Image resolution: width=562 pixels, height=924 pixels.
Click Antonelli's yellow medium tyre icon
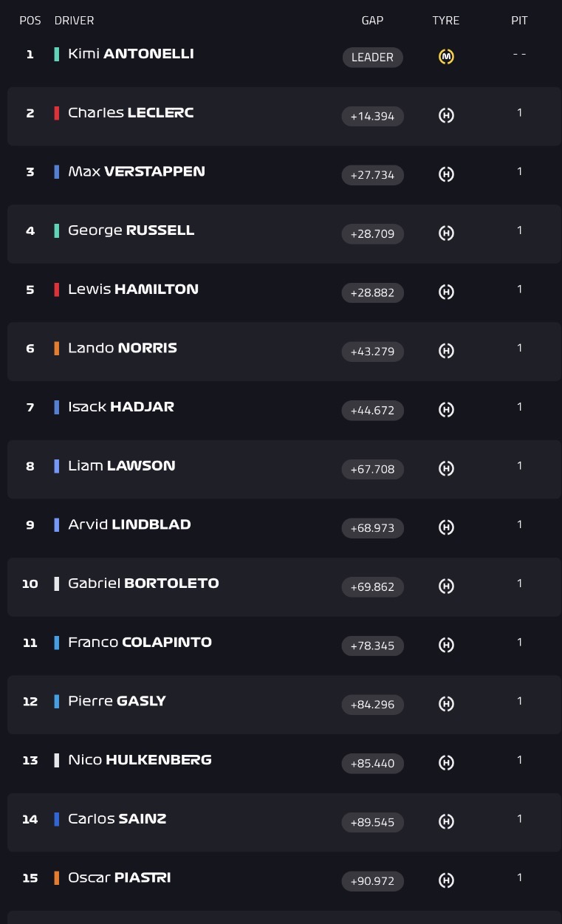click(x=446, y=56)
